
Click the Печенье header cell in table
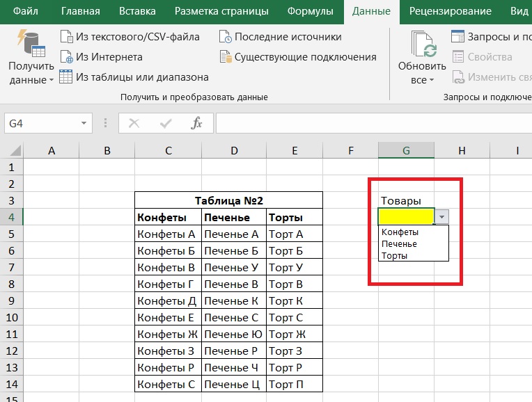tap(234, 217)
